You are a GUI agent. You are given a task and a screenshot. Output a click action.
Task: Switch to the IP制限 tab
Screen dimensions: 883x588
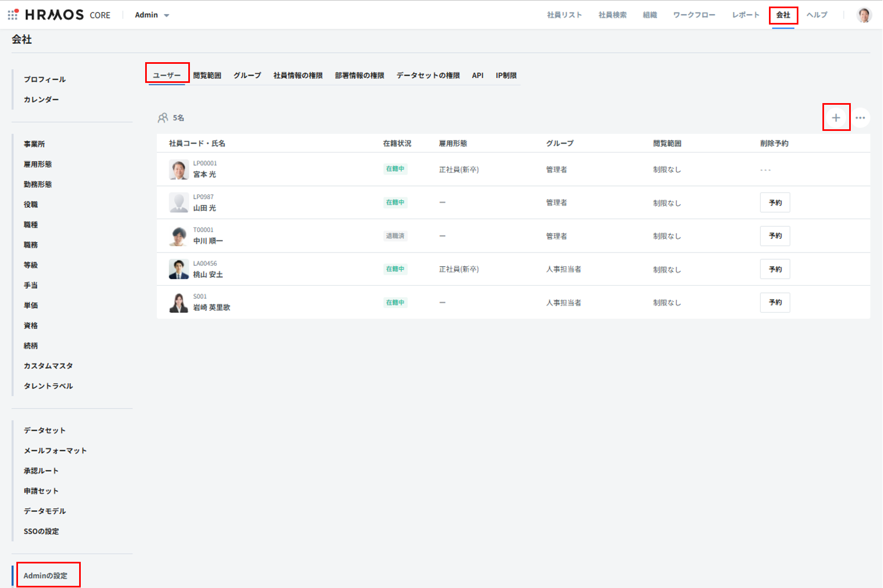point(506,75)
